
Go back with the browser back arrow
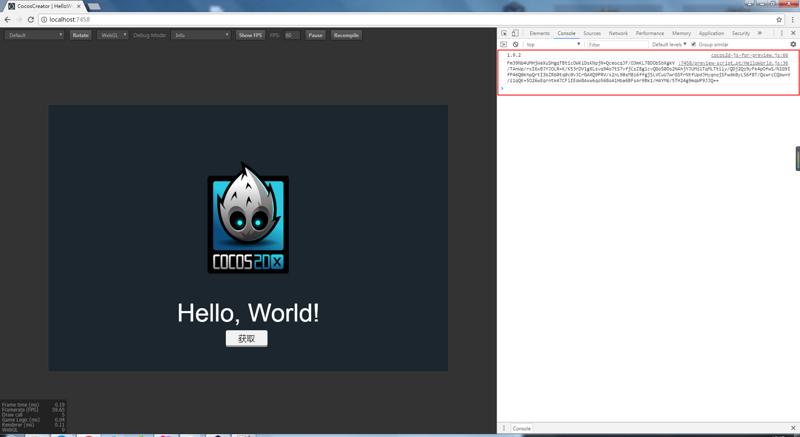(x=7, y=19)
